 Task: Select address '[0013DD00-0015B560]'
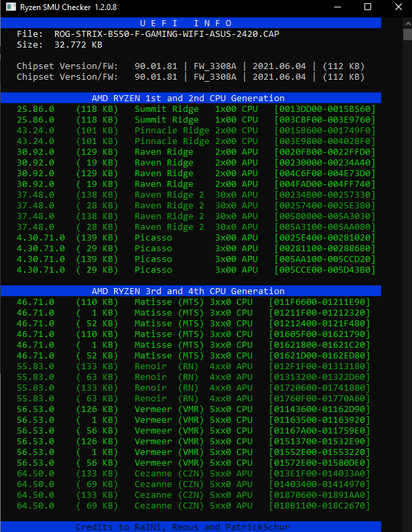(325, 109)
